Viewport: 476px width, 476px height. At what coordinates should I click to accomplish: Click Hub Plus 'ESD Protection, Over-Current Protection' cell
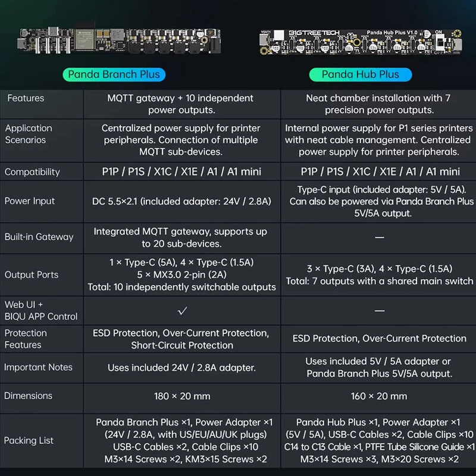[378, 339]
